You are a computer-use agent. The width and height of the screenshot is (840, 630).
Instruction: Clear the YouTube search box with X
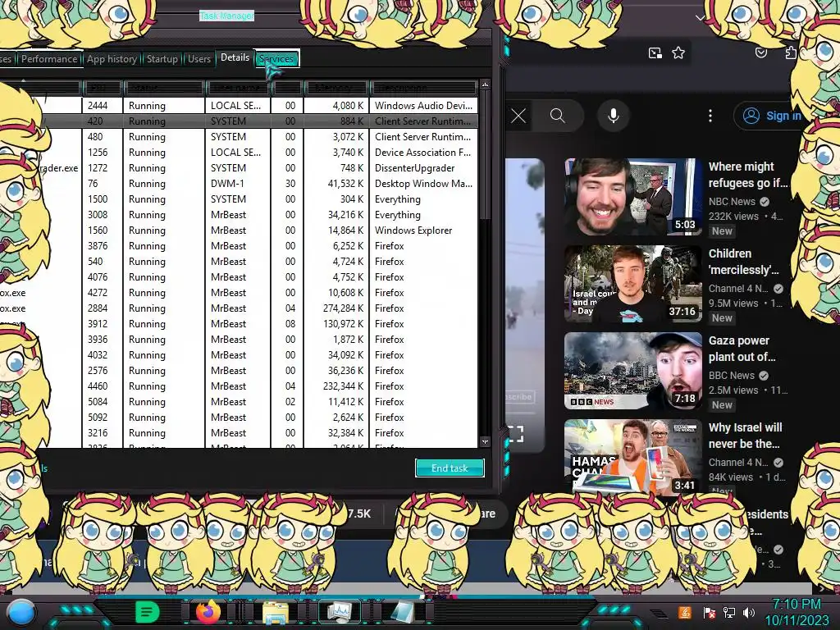[518, 116]
